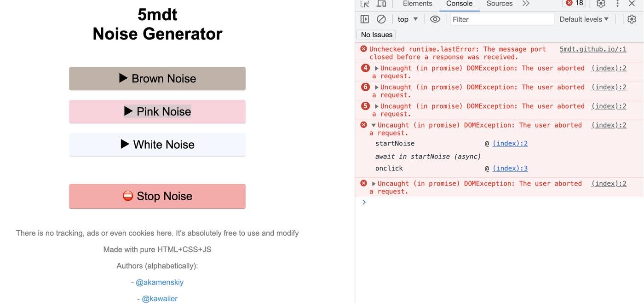Open the DevTools three-dot menu
Viewport: 644px width, 303px height.
click(618, 4)
